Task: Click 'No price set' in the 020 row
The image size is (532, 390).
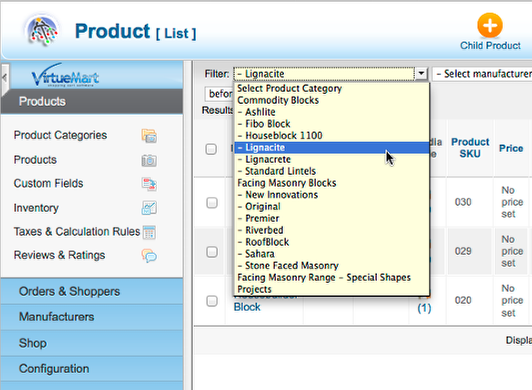Action: pyautogui.click(x=512, y=301)
